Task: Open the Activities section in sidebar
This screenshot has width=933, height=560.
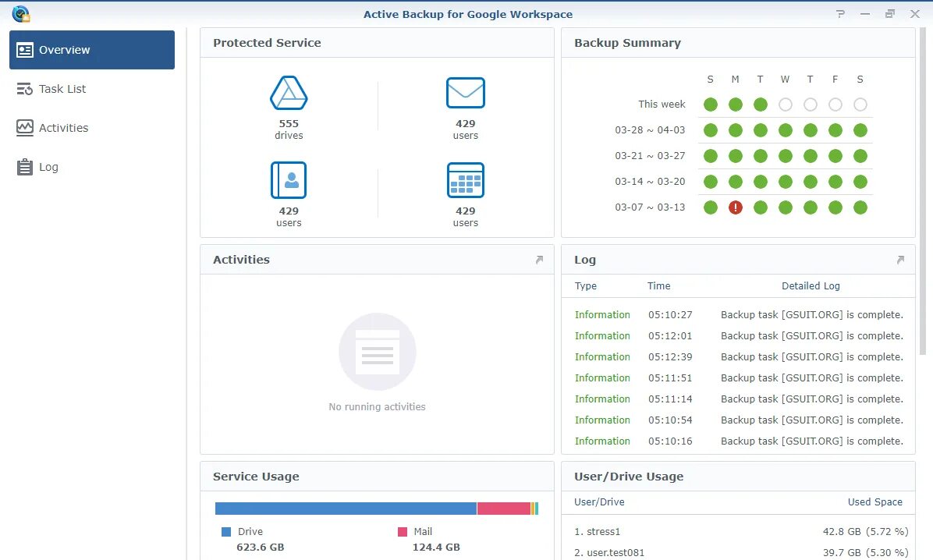Action: 91,128
